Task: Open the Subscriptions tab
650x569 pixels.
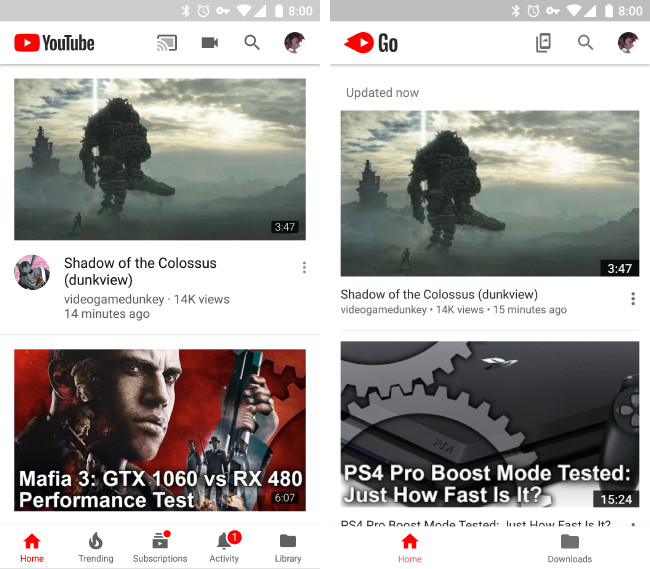Action: point(160,547)
